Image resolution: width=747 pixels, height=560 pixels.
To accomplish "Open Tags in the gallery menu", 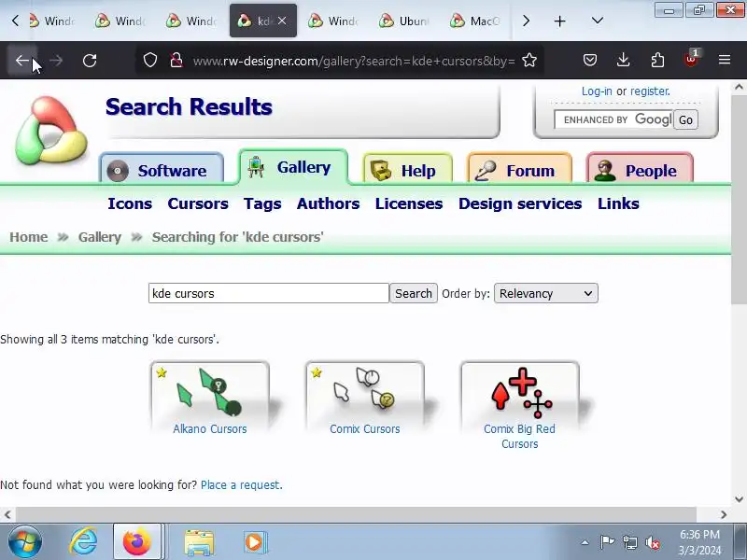I will point(262,203).
